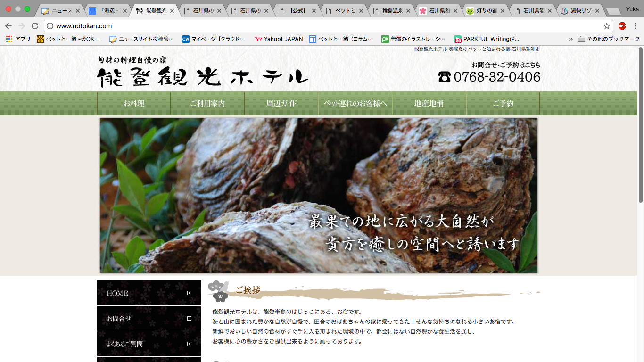Open the ニュースサイト投稿管 bookmark
The height and width of the screenshot is (362, 644).
click(x=141, y=39)
